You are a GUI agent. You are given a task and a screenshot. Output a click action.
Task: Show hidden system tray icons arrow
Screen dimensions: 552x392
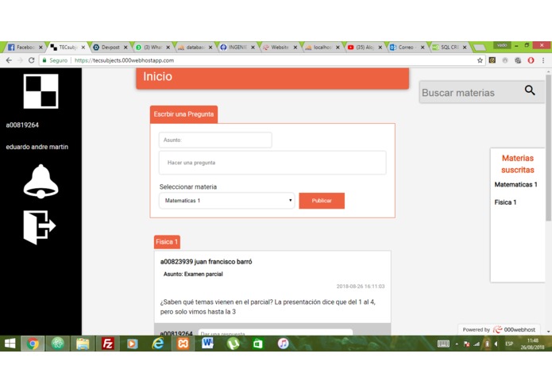click(457, 344)
